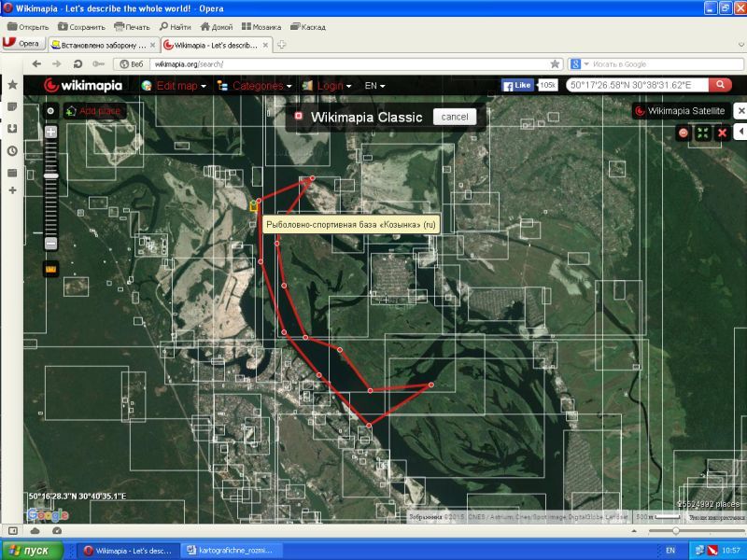The width and height of the screenshot is (747, 560).
Task: Click the red X map control icon
Action: coord(722,133)
